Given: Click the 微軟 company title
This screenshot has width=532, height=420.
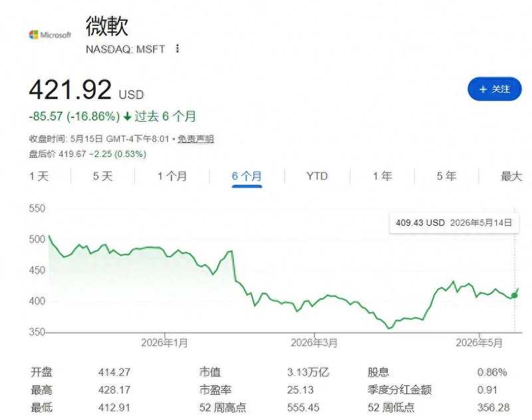Looking at the screenshot, I should pyautogui.click(x=107, y=26).
